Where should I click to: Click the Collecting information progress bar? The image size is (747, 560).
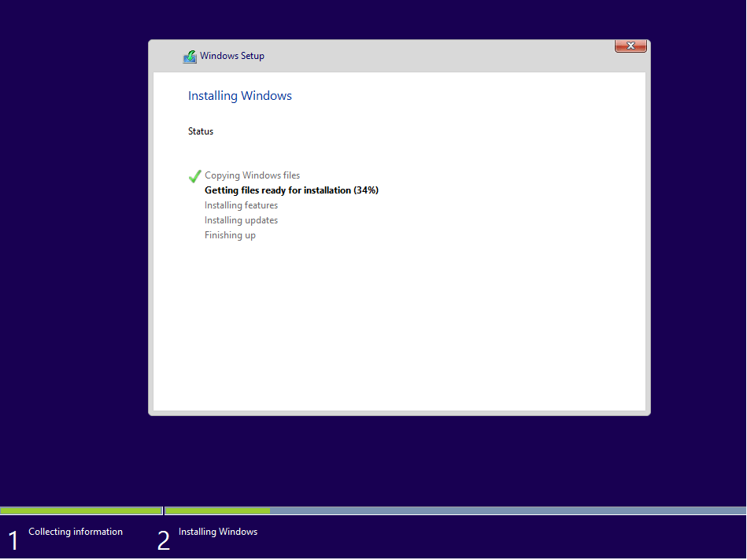(x=81, y=510)
